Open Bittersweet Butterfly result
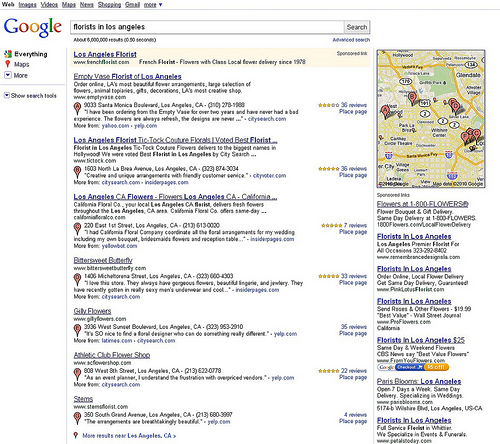This screenshot has height=444, width=500. [103, 260]
